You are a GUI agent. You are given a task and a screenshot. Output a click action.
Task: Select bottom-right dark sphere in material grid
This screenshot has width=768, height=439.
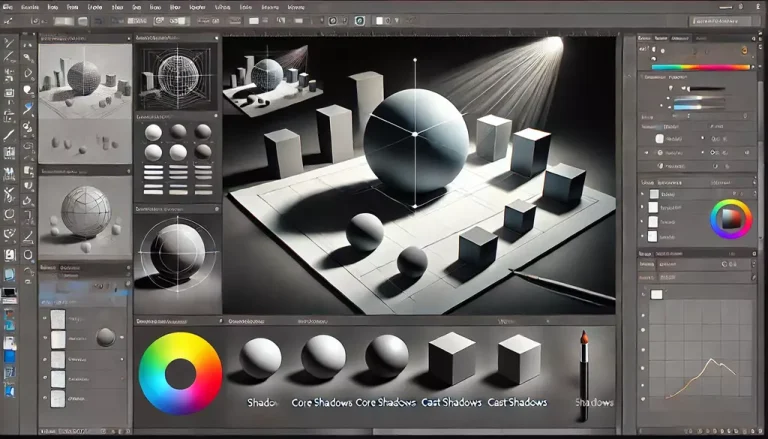(203, 151)
